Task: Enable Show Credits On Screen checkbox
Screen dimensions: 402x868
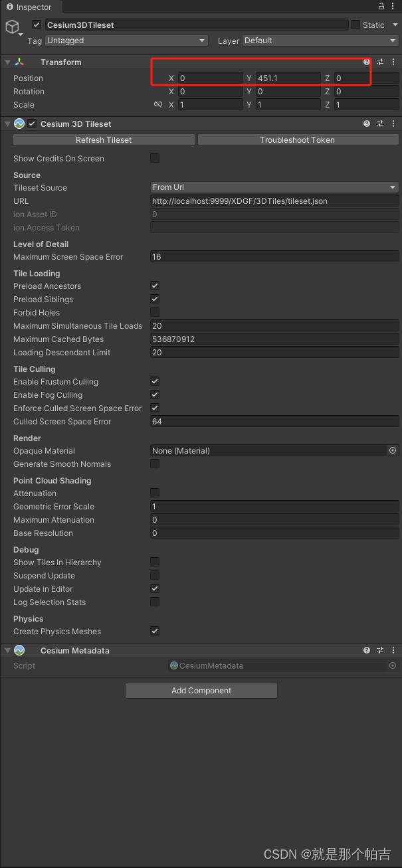Action: 155,158
